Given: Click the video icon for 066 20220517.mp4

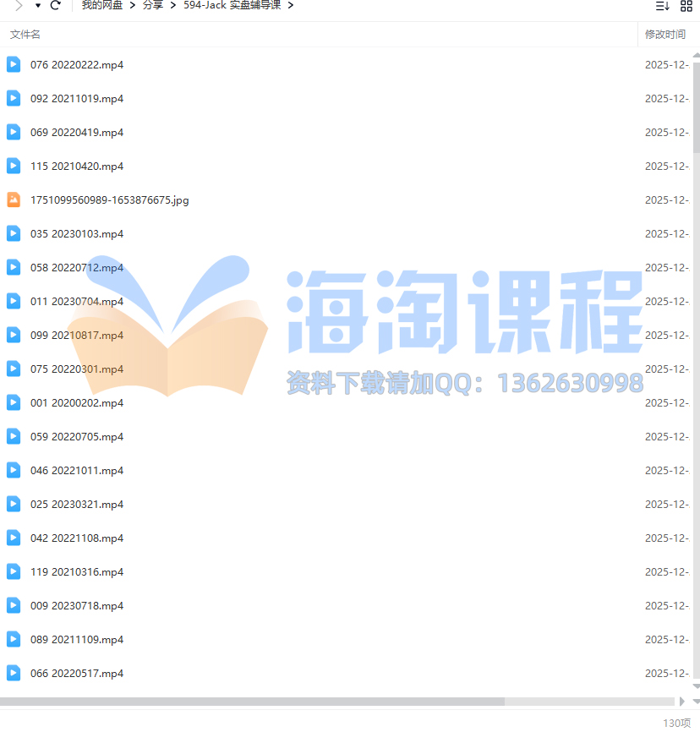Looking at the screenshot, I should pyautogui.click(x=14, y=673).
